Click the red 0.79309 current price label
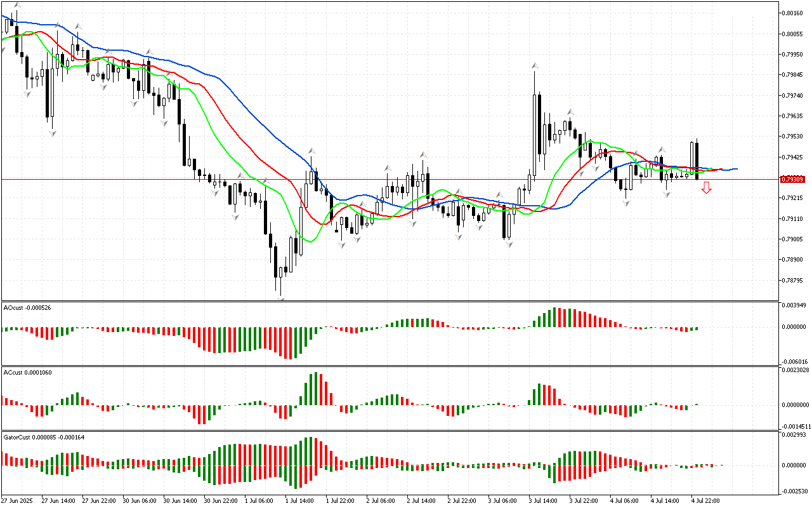The image size is (812, 508). coord(792,180)
